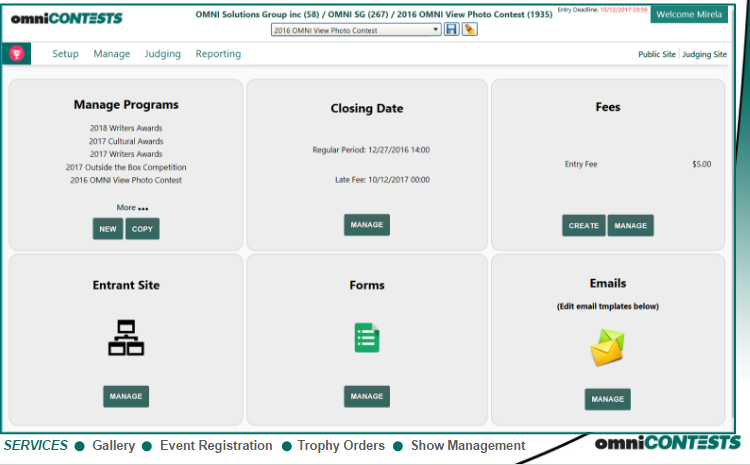Click Trophy Orders in the footer

click(341, 445)
